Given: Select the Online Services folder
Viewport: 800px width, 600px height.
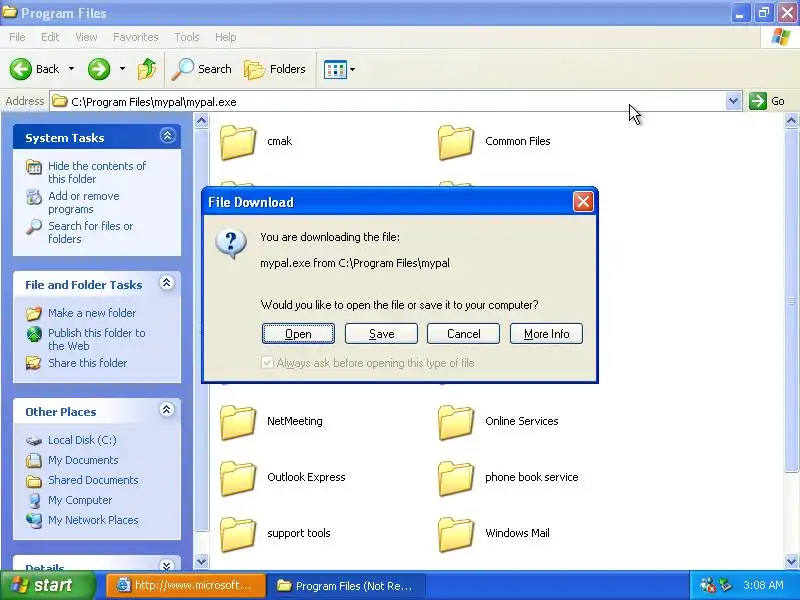Looking at the screenshot, I should (x=498, y=421).
